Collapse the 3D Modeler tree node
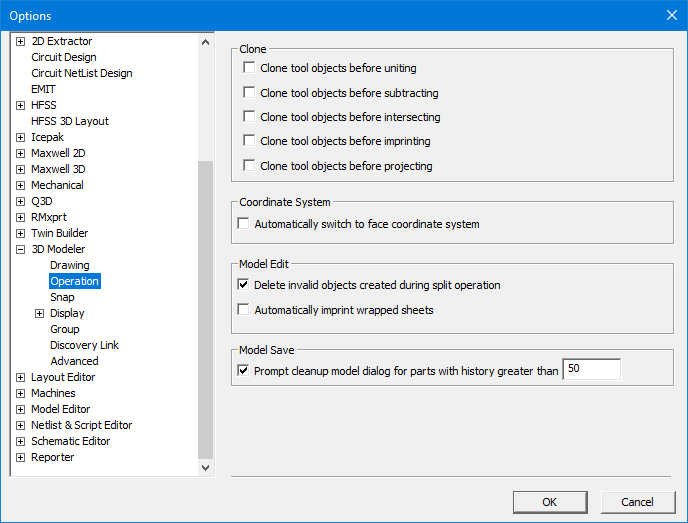688x523 pixels. [x=21, y=249]
